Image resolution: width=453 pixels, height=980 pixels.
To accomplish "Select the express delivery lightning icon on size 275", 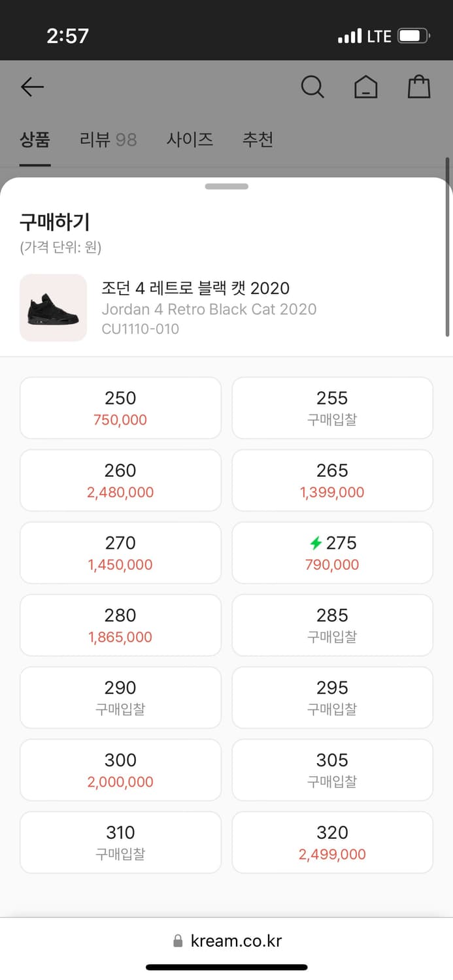I will click(x=315, y=542).
